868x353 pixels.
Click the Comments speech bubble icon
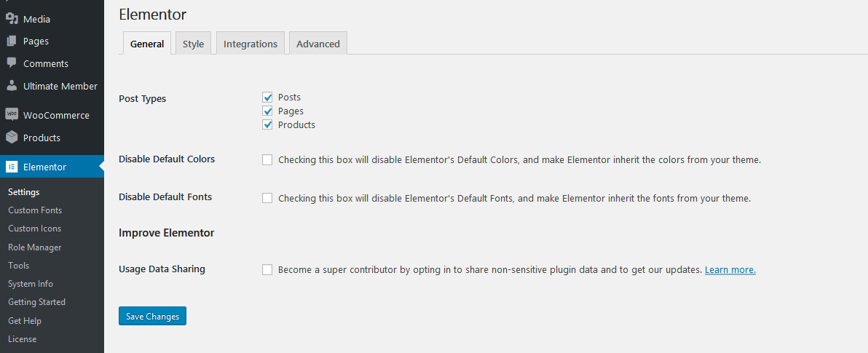pos(12,63)
